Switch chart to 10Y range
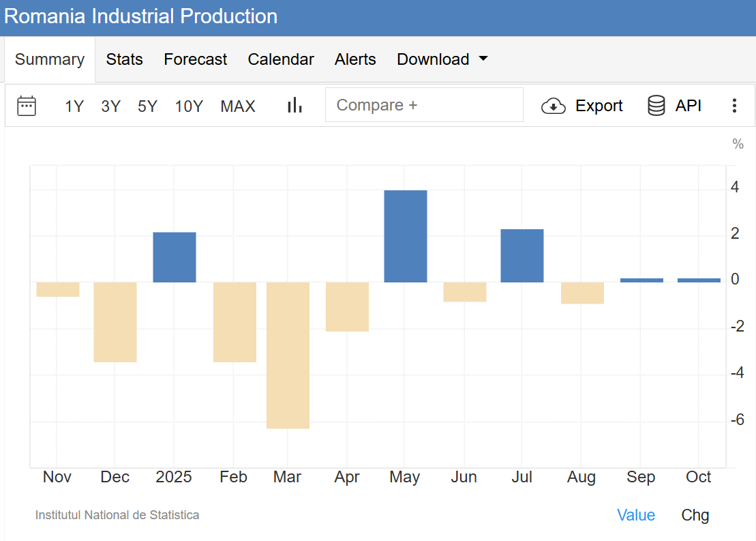 tap(189, 106)
